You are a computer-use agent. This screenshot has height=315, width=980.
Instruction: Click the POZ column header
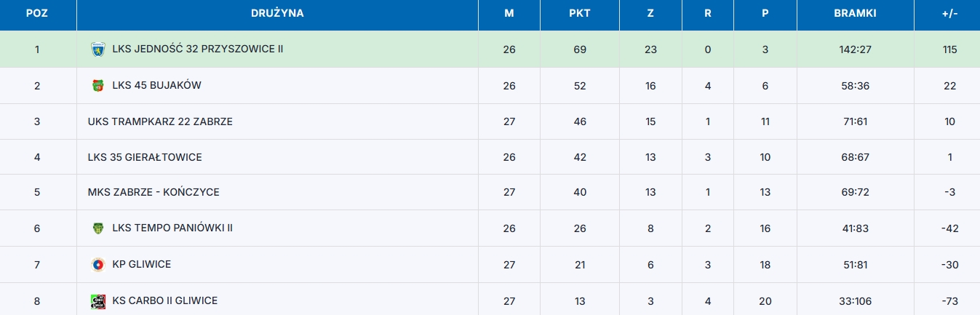point(37,14)
